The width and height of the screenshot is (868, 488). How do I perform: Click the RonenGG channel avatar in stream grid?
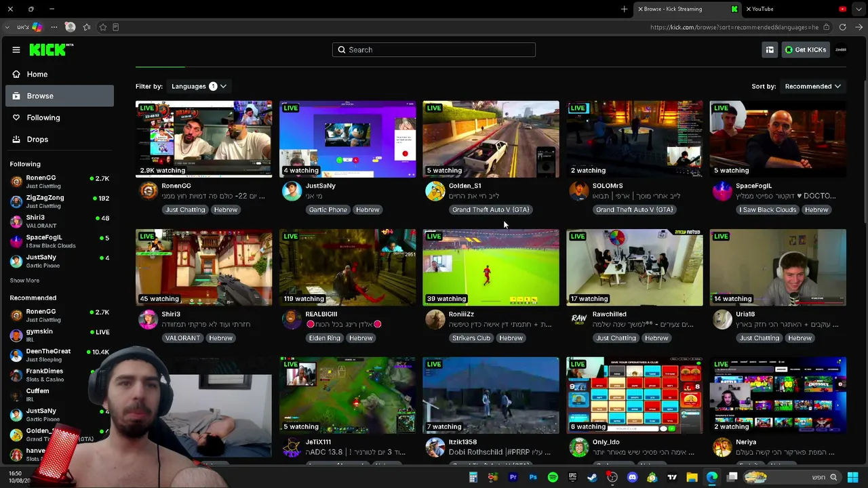[x=148, y=191]
